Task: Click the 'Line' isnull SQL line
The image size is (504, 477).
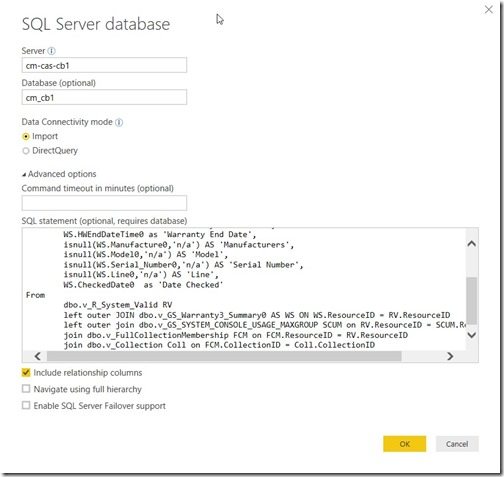Action: click(x=141, y=275)
